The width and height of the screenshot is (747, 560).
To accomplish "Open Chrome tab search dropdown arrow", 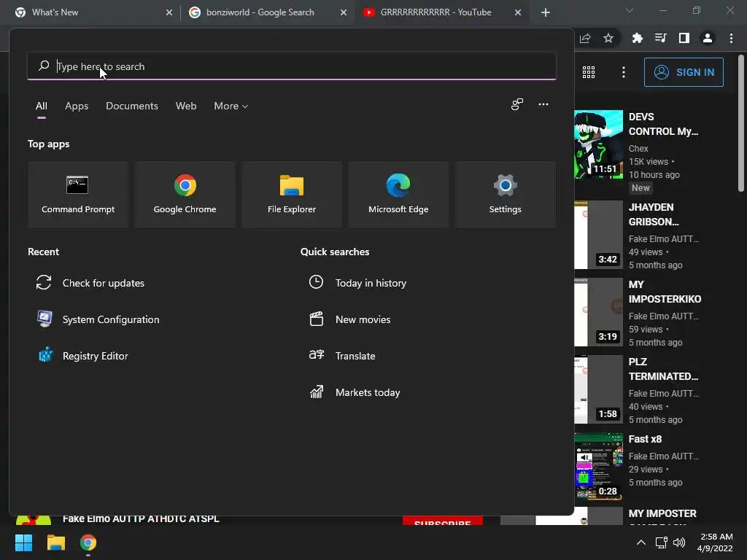I will coord(630,10).
